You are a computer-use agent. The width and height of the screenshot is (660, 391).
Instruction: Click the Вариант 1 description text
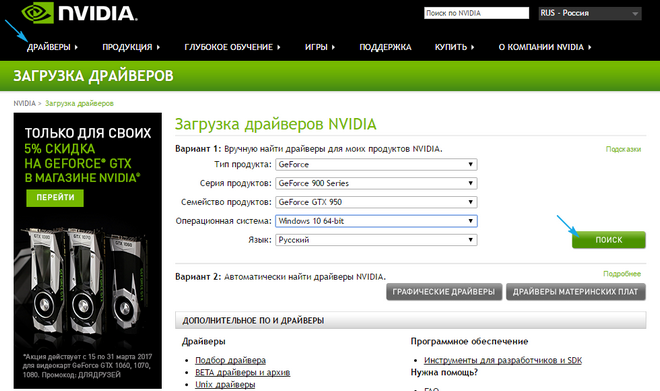click(x=309, y=149)
